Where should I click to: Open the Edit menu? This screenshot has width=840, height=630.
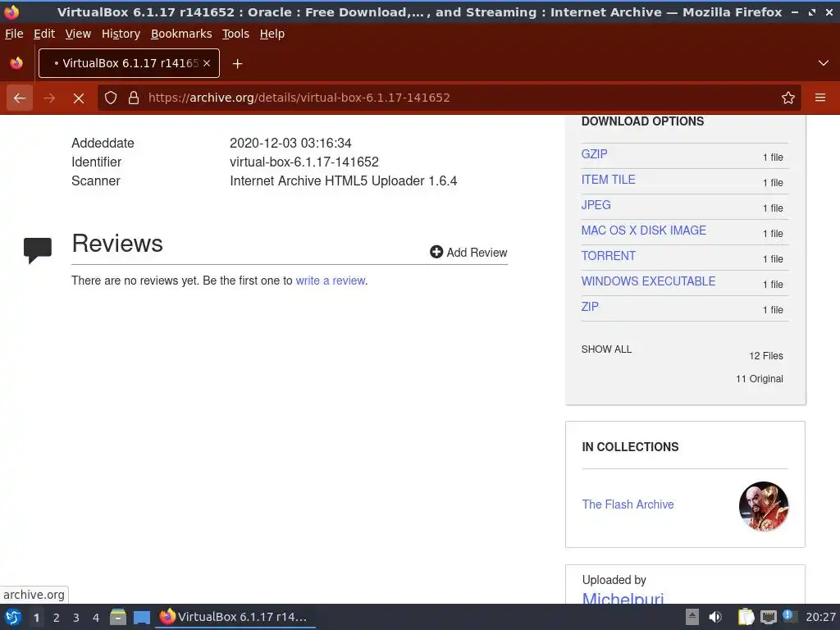point(44,34)
